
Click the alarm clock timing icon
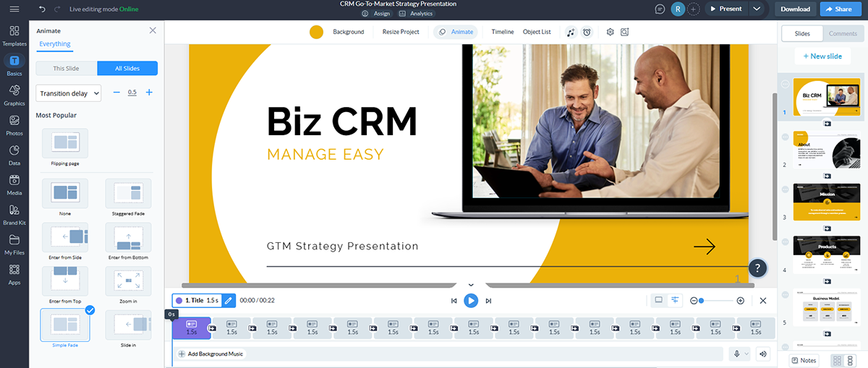(x=587, y=32)
